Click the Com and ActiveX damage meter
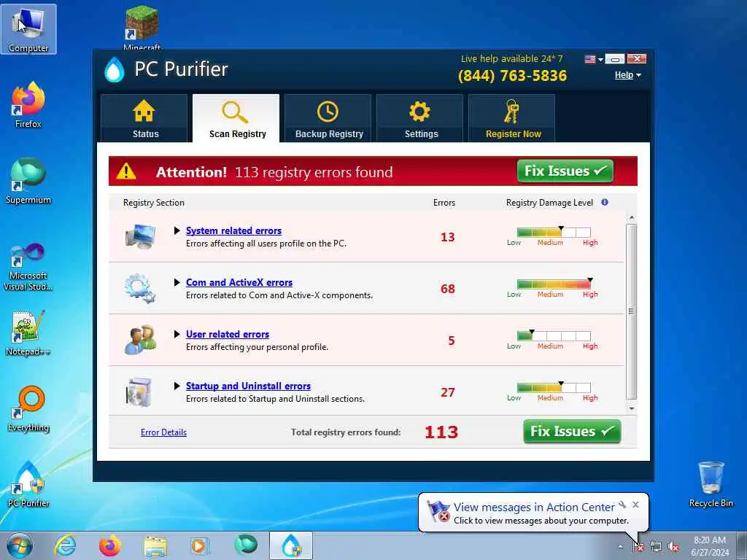The height and width of the screenshot is (560, 747). pos(554,284)
